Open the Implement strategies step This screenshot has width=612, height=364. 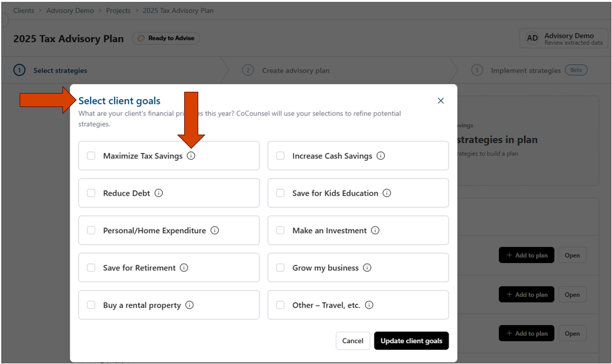coord(525,70)
